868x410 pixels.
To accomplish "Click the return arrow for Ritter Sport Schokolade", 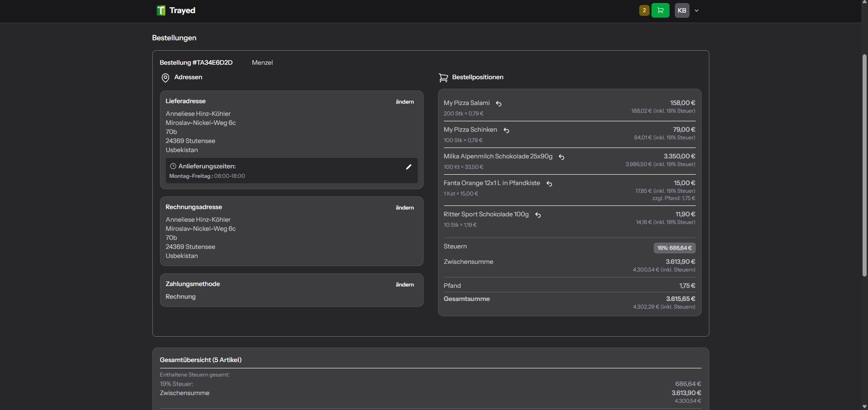I will point(538,215).
